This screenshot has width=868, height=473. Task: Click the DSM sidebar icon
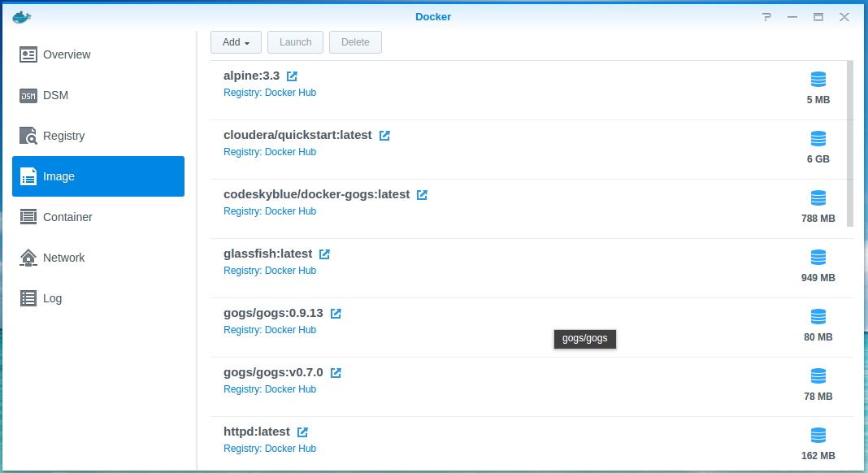[x=28, y=95]
